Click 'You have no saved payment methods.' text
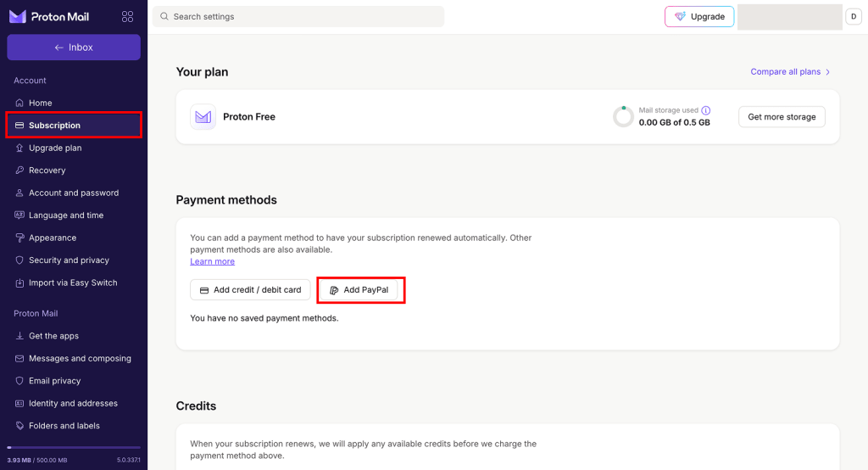Image resolution: width=868 pixels, height=470 pixels. [x=264, y=318]
